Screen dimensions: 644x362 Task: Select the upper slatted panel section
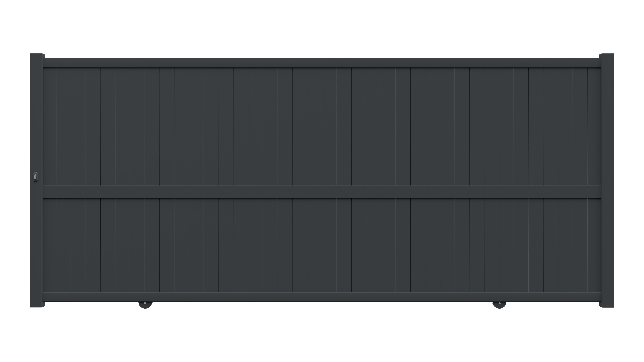point(322,127)
